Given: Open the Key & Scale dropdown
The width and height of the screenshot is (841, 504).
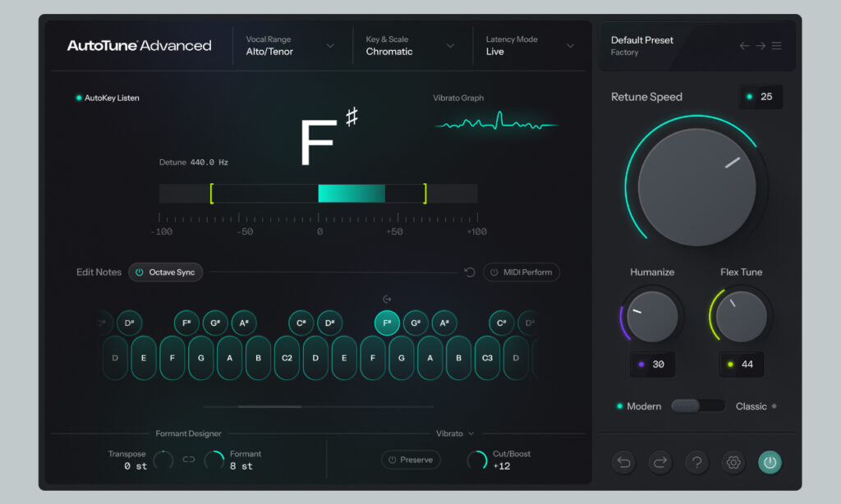Looking at the screenshot, I should tap(410, 46).
